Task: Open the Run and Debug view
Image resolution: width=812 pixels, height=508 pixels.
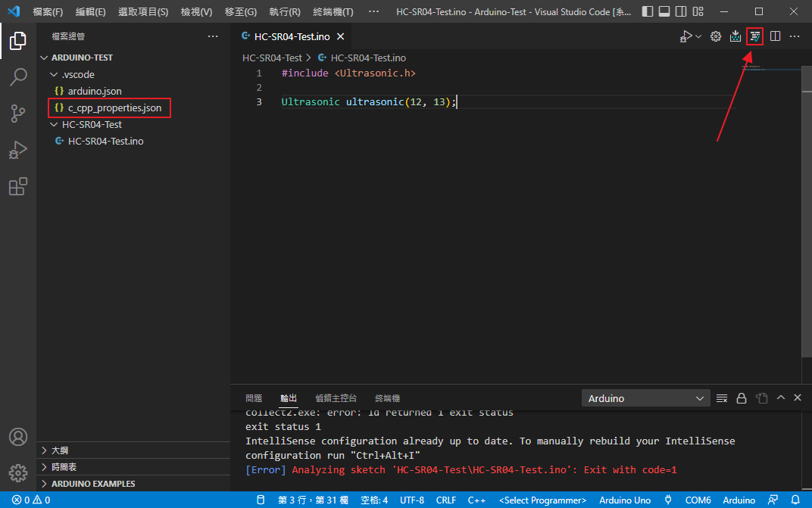Action: pyautogui.click(x=18, y=150)
